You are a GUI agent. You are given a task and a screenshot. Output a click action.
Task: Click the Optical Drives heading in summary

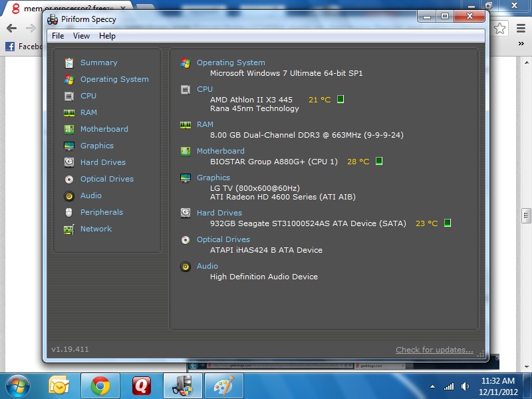[x=223, y=239]
